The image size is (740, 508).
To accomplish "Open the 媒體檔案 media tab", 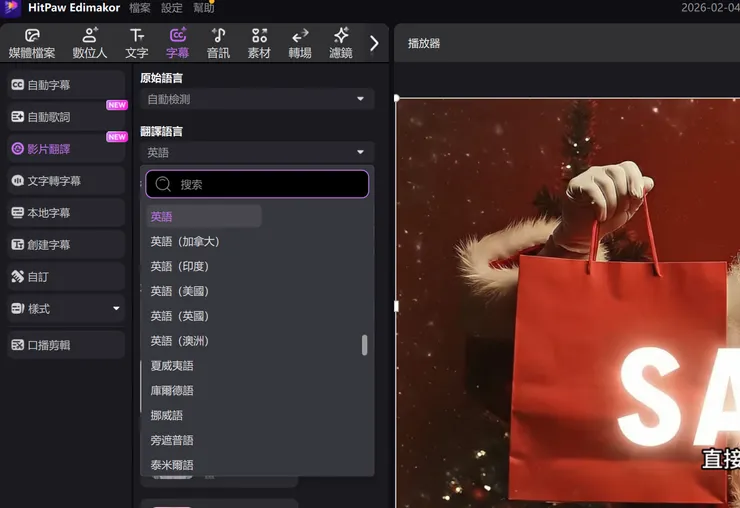I will point(32,43).
